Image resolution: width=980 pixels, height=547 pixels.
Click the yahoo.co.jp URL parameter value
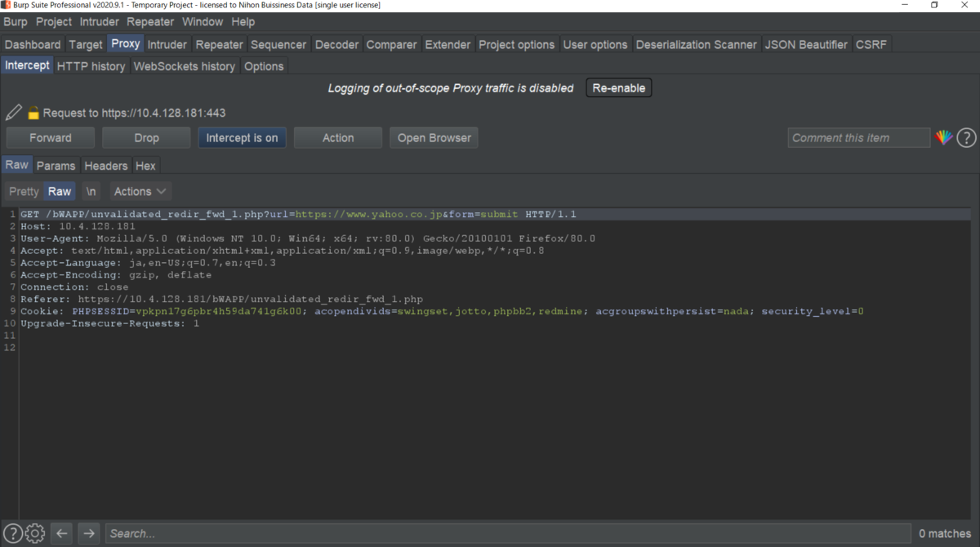click(368, 215)
